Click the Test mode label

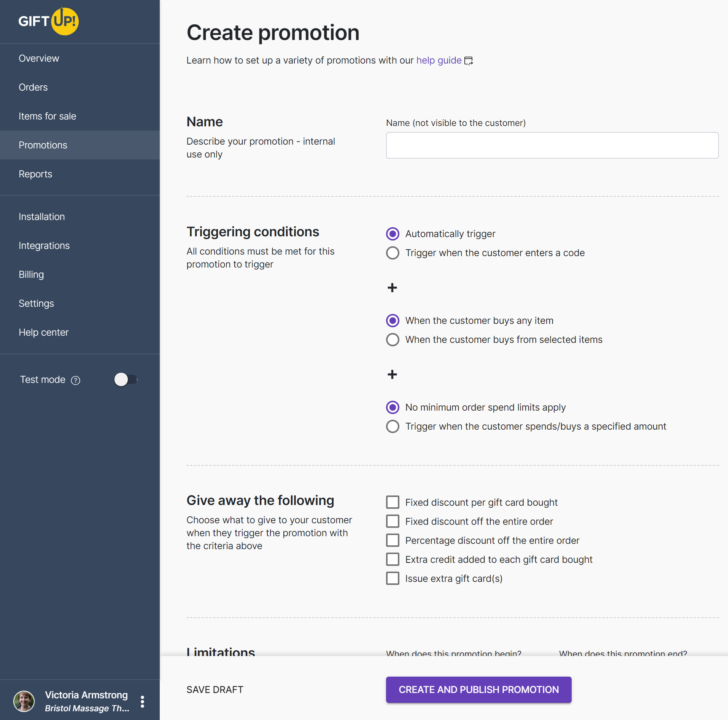[43, 380]
